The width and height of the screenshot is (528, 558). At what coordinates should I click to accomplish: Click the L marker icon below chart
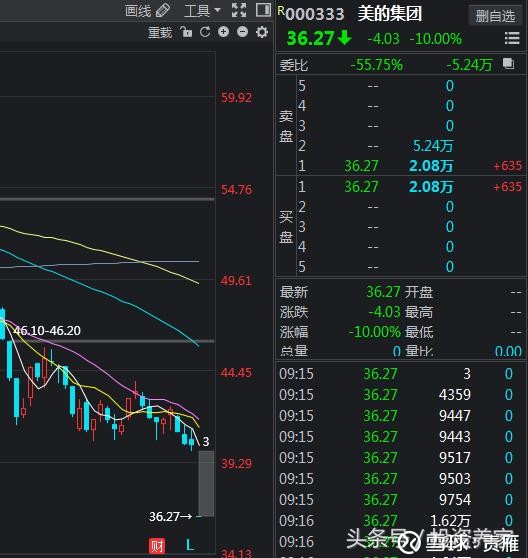click(190, 545)
